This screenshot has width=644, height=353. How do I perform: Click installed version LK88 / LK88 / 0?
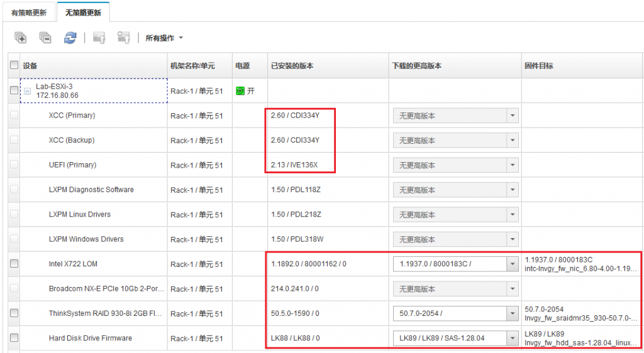296,338
